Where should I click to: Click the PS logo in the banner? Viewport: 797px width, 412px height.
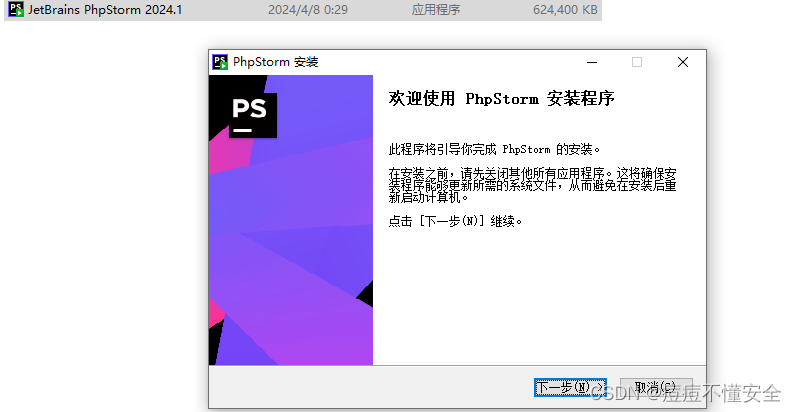point(253,115)
